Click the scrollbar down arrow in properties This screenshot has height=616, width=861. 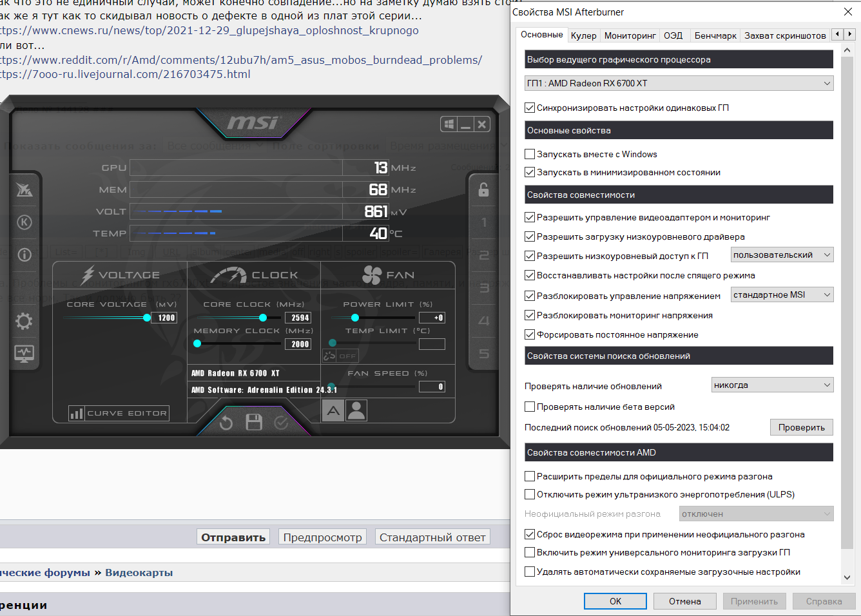click(847, 577)
